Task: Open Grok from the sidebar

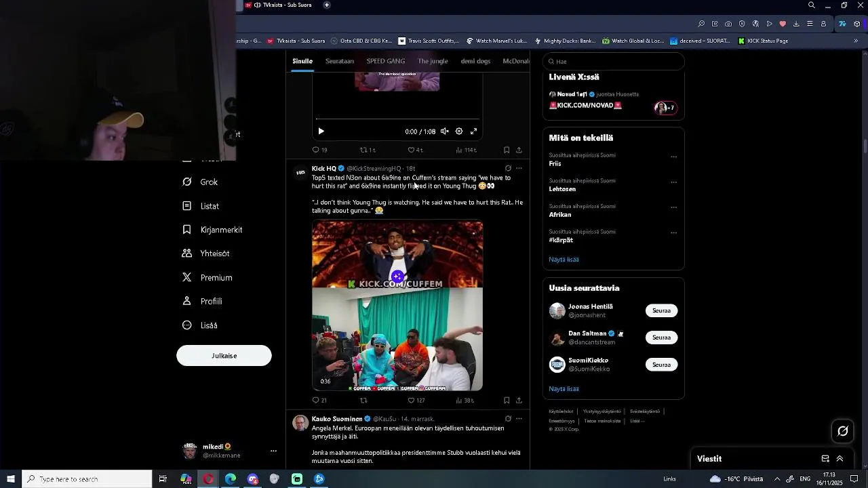Action: (x=200, y=182)
